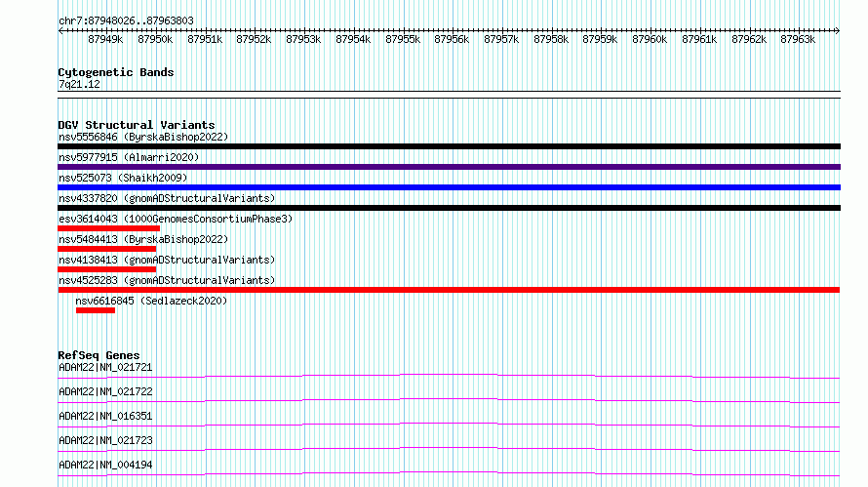Click the red bar under nsv4138413
Viewport: 868px width, 487px height.
click(107, 269)
